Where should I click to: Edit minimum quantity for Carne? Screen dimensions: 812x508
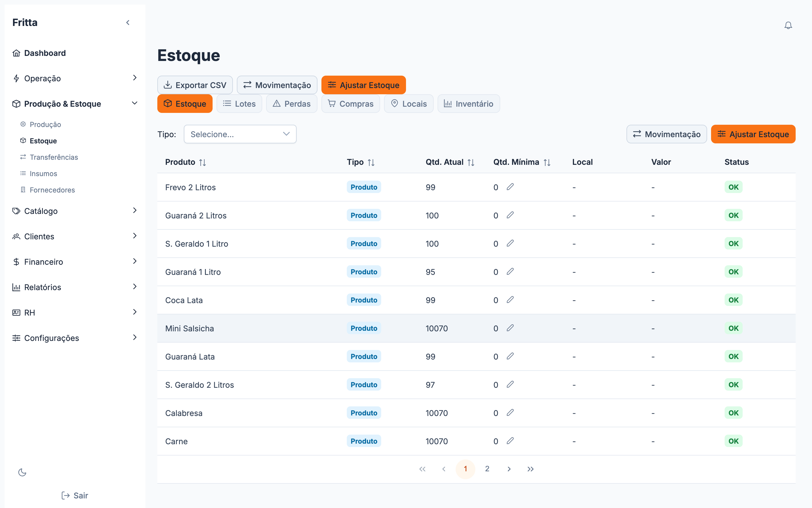point(510,441)
